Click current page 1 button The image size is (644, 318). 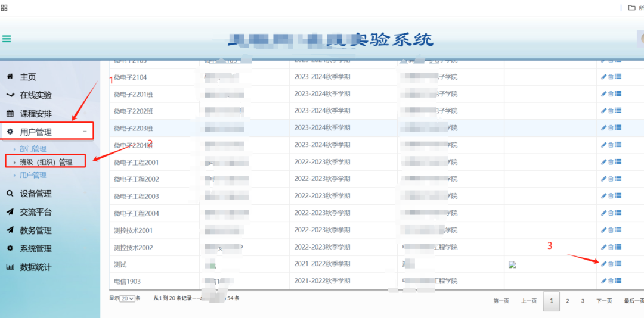coord(551,301)
